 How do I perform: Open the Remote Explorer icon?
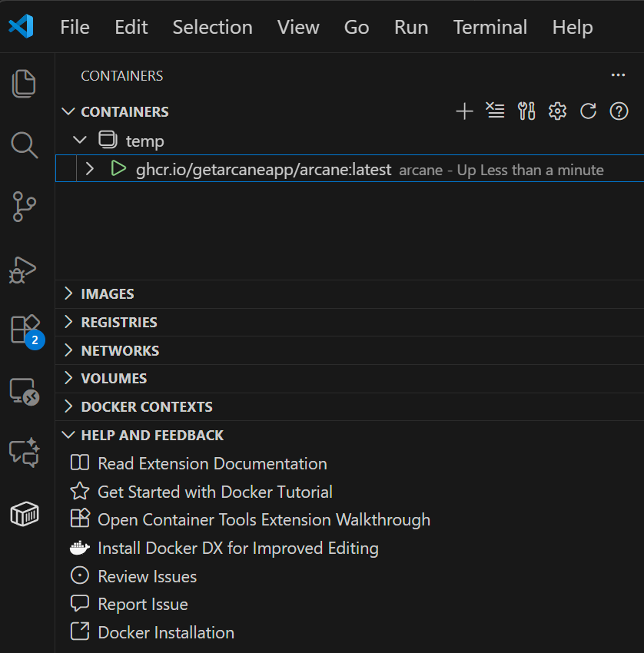point(25,392)
